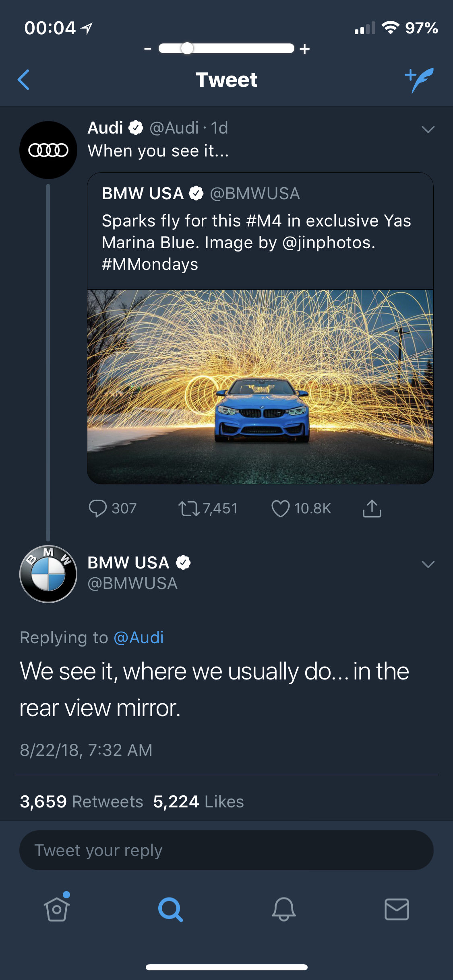Open BMW USA profile logo
The height and width of the screenshot is (980, 453).
click(x=48, y=574)
